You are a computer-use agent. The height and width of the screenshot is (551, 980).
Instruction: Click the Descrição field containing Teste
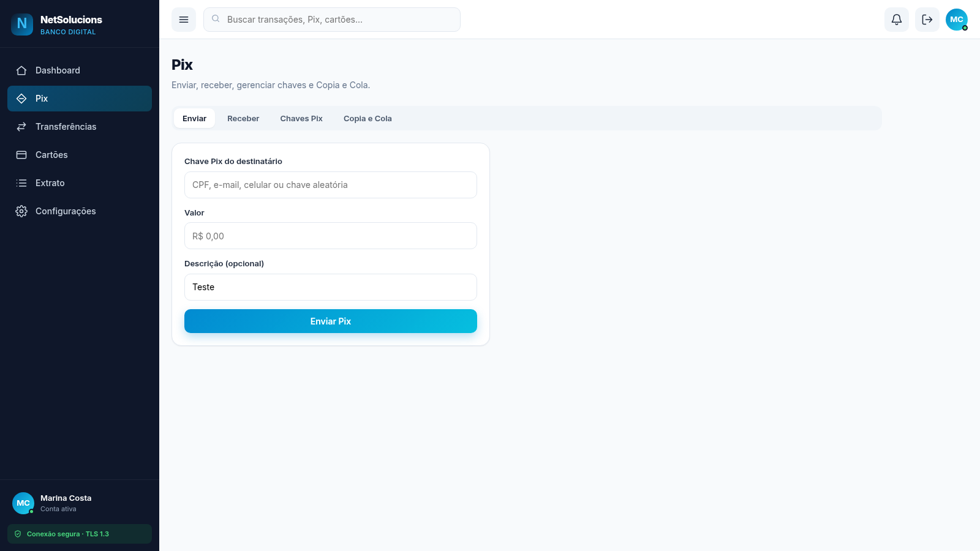(331, 287)
